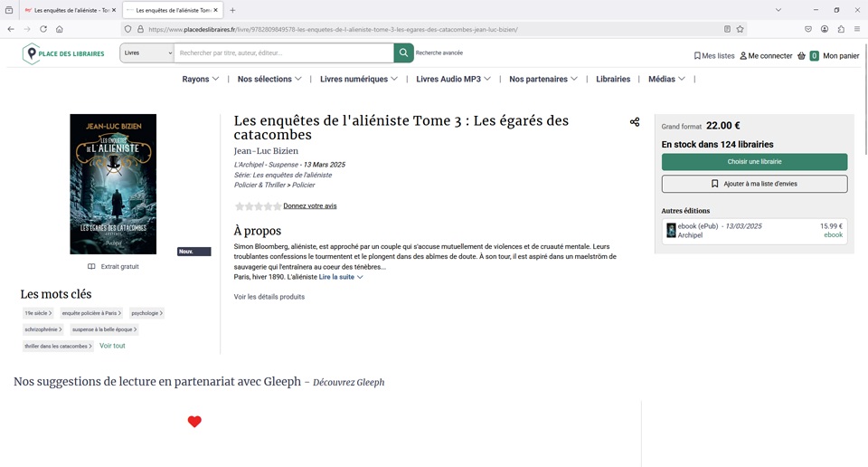
Task: Open Mes listes bookmark icon
Action: tap(697, 56)
